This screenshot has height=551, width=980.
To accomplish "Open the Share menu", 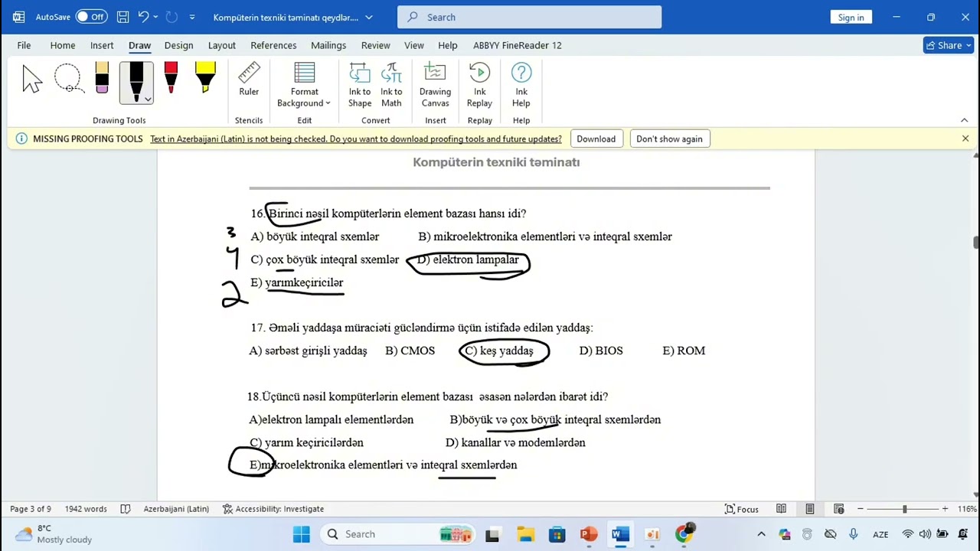I will pyautogui.click(x=948, y=45).
